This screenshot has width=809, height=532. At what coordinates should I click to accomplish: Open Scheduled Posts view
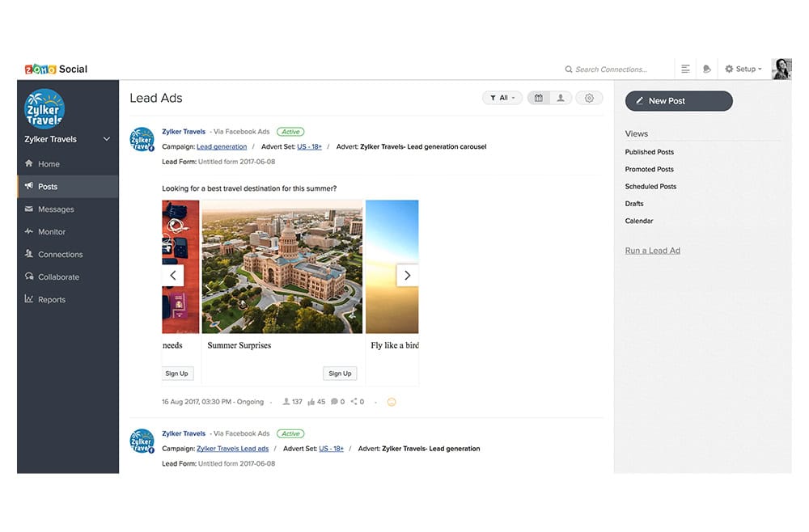click(650, 186)
